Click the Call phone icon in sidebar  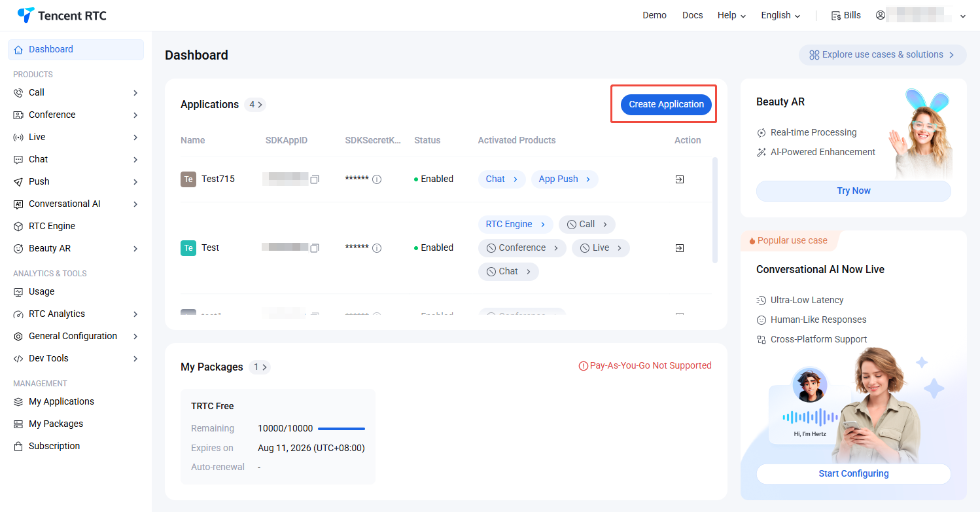18,93
